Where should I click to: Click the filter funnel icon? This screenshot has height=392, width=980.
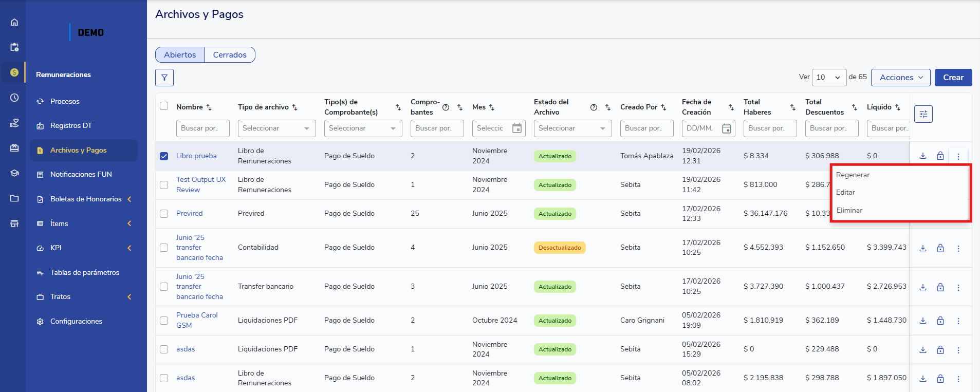164,78
